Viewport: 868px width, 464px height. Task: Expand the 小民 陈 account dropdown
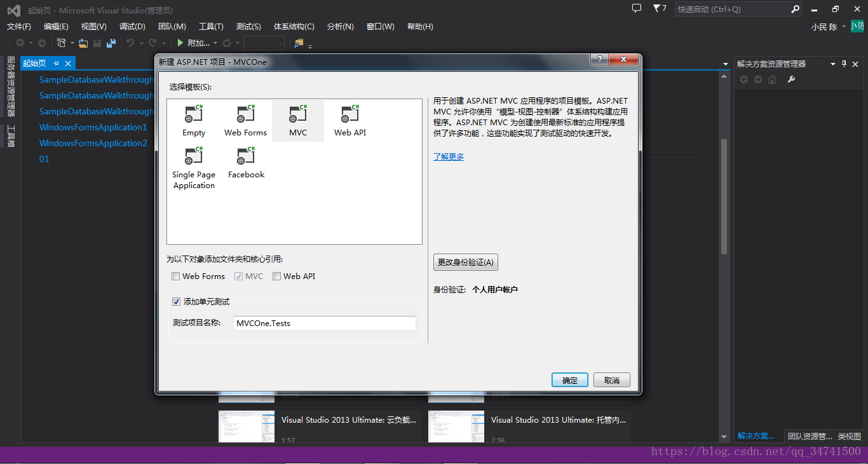[844, 27]
